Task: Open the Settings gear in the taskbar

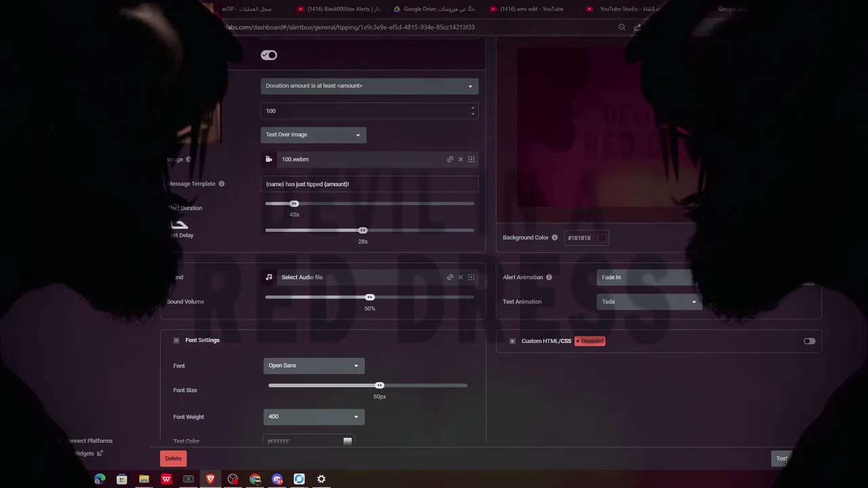Action: click(x=321, y=479)
